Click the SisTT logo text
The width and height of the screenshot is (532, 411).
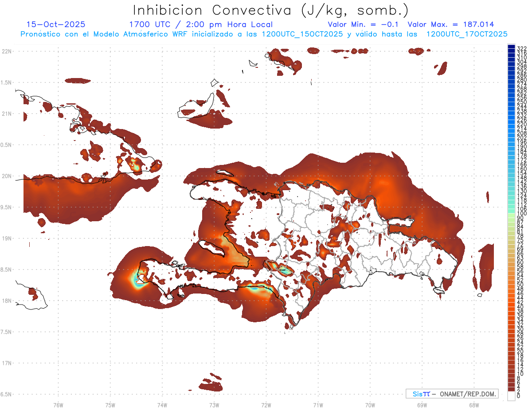(421, 394)
